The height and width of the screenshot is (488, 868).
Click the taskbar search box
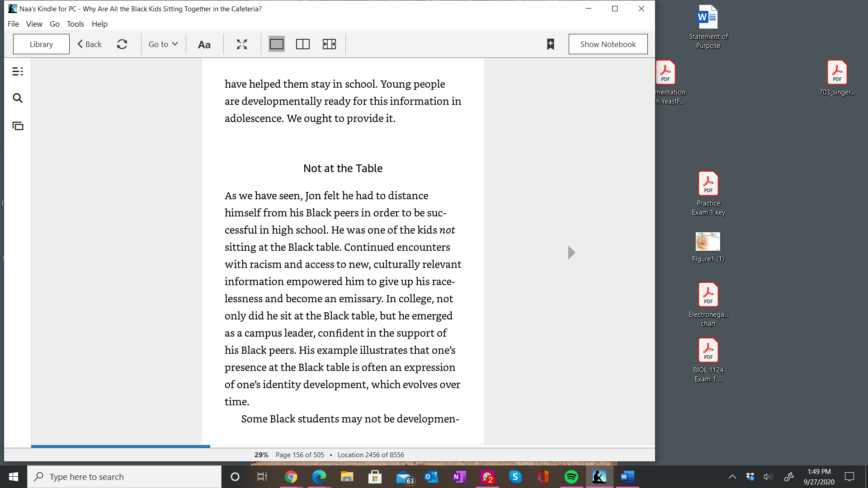(124, 477)
